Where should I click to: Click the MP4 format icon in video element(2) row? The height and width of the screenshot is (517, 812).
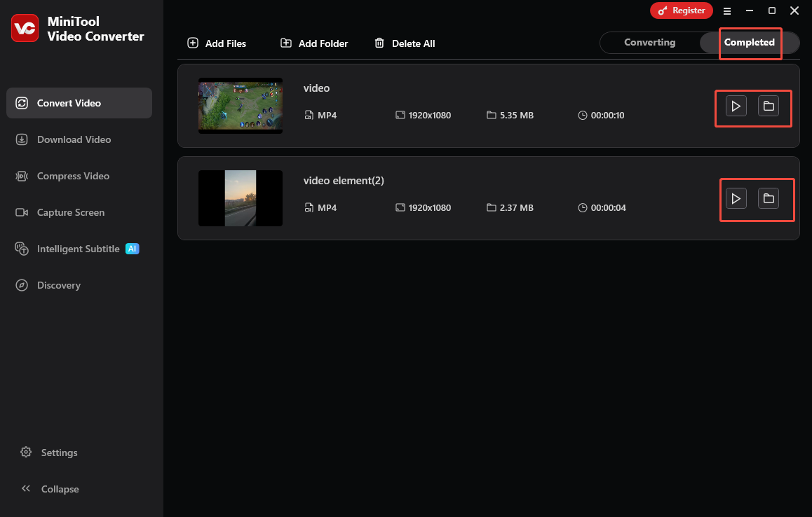click(309, 207)
